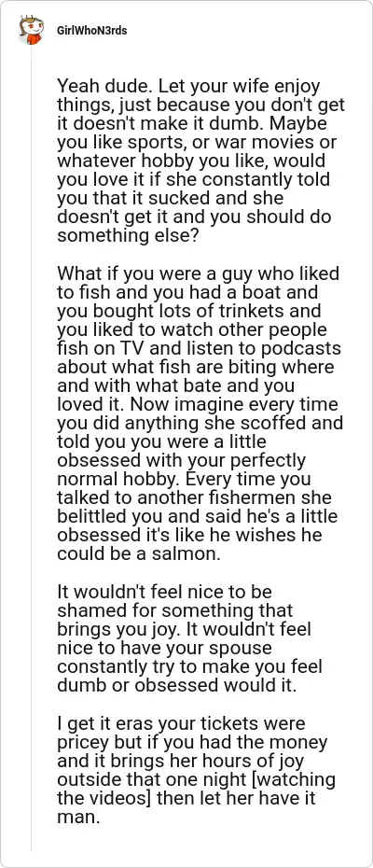Click the line "something else?"

tap(119, 236)
